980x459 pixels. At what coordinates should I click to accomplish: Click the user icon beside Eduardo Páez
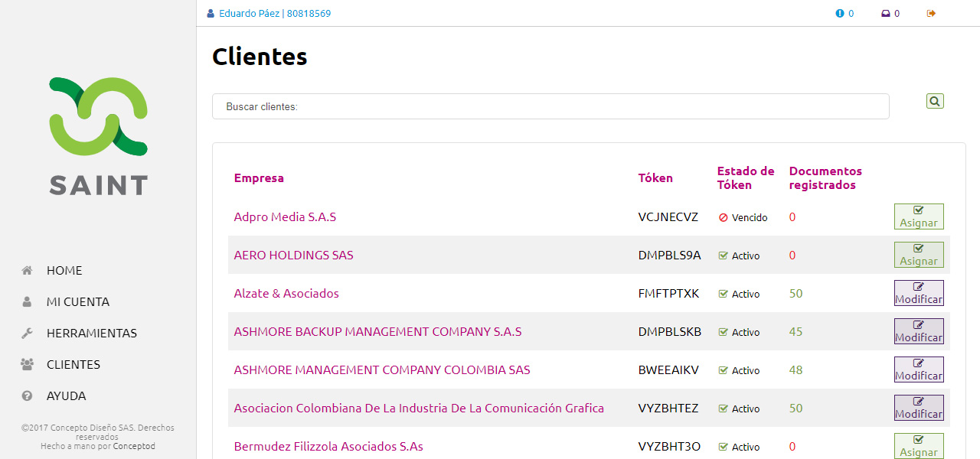(x=211, y=14)
